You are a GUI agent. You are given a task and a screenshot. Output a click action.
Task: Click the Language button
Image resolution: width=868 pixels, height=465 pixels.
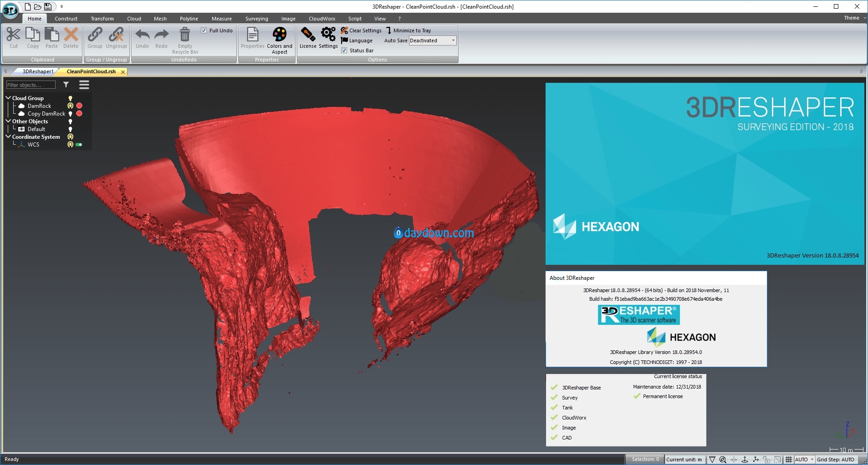coord(357,40)
